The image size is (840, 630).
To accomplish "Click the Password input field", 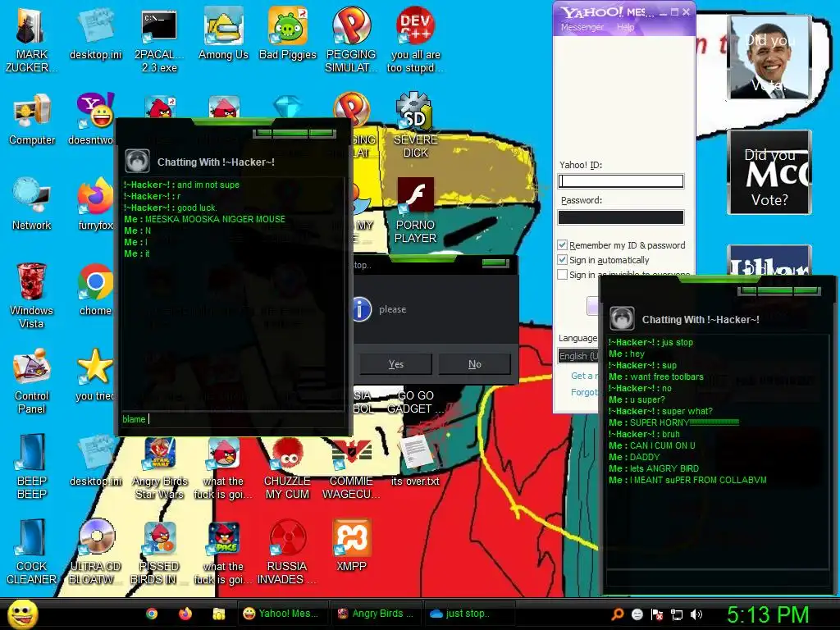I will 621,217.
